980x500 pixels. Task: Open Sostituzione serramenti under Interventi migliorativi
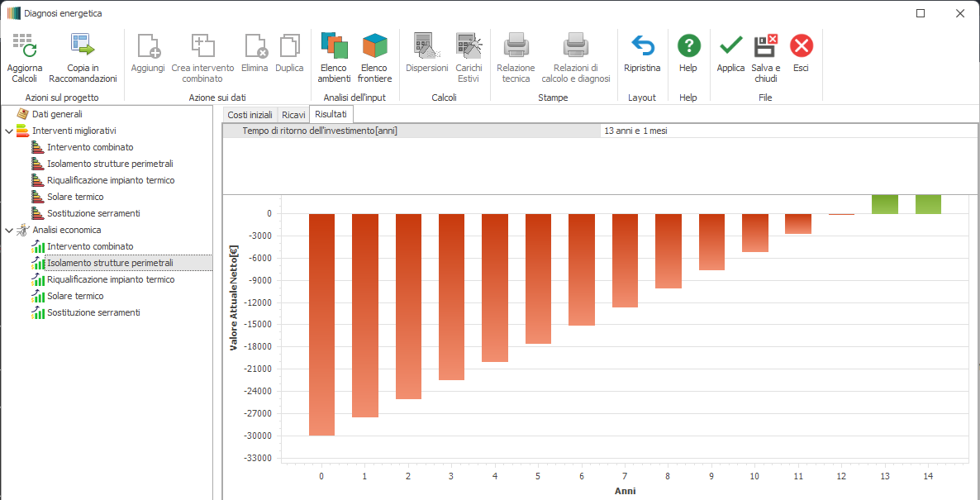[x=93, y=213]
